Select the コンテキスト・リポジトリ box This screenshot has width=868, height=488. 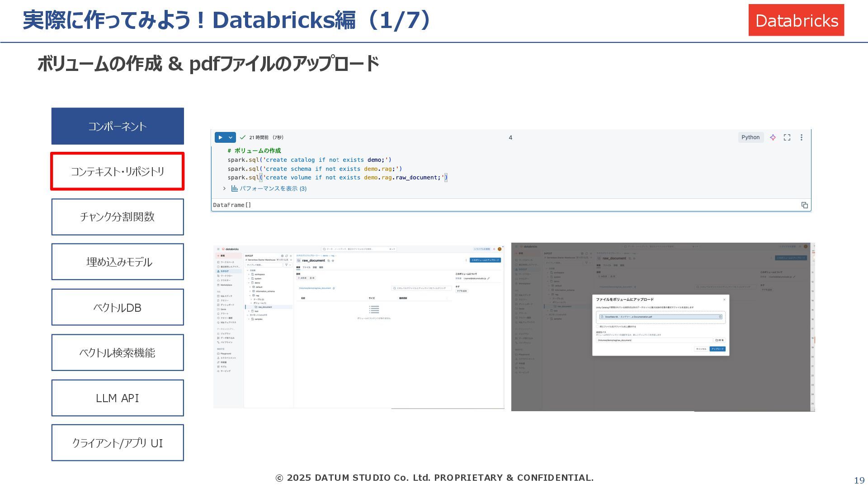[118, 171]
